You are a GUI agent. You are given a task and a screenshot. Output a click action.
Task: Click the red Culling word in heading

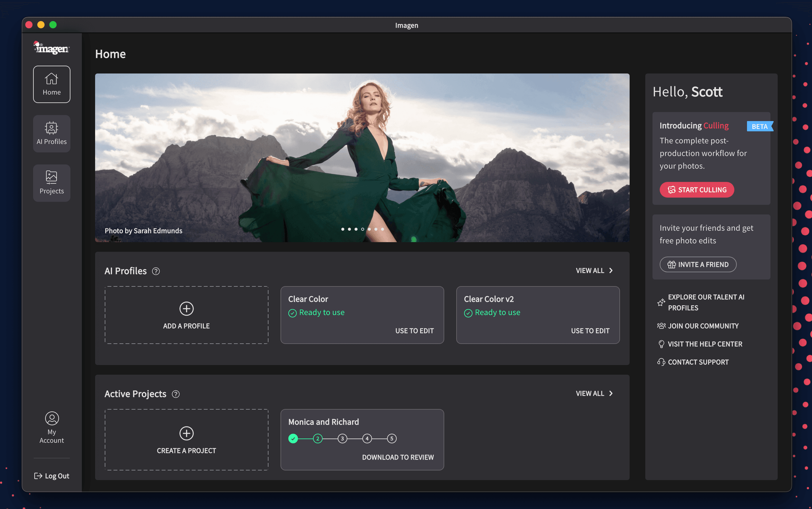(716, 126)
